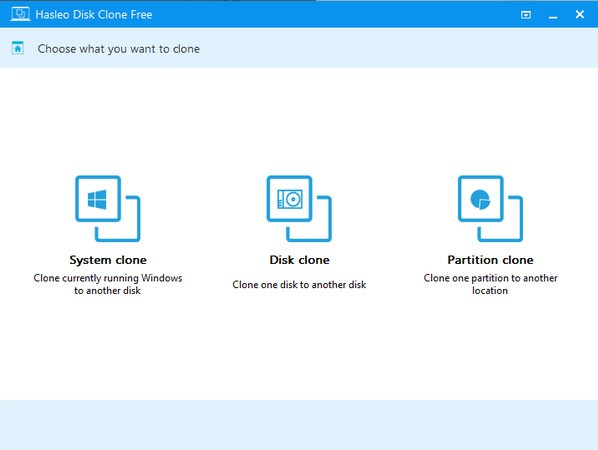Screen dimensions: 598x450
Task: Click 'Clone currently running Windows to another disk'
Action: pyautogui.click(x=108, y=284)
